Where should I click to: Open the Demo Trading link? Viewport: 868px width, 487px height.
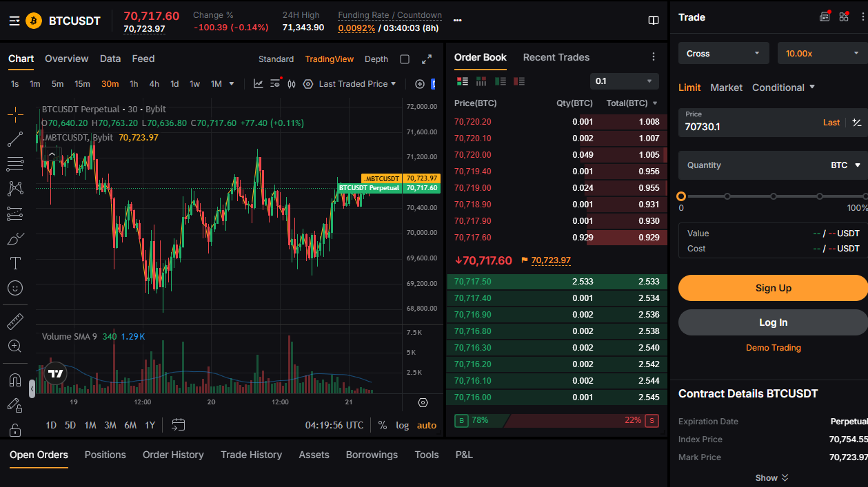[x=773, y=348]
